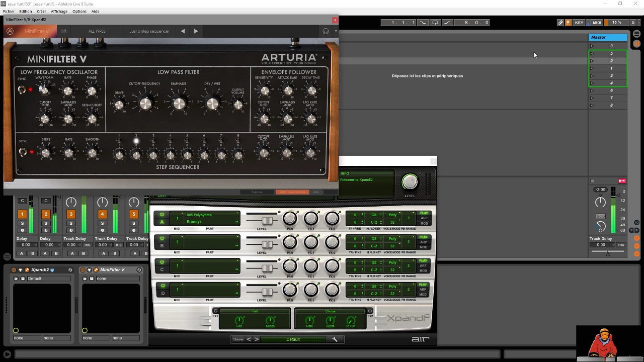Launch Master scene 8

point(592,106)
